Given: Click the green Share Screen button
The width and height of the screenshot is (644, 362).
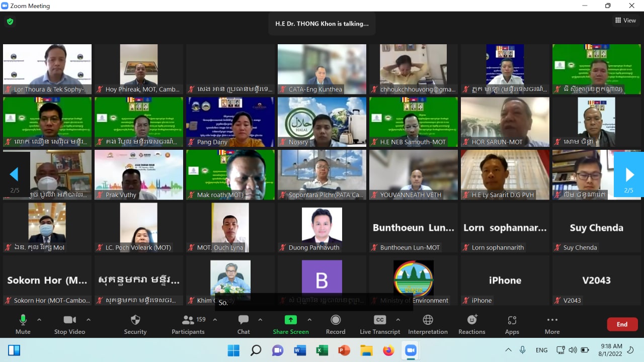Looking at the screenshot, I should pos(291,324).
